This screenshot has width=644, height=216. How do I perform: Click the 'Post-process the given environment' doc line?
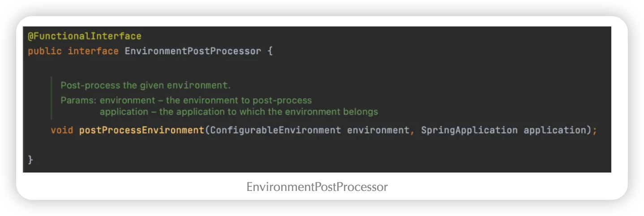point(146,85)
